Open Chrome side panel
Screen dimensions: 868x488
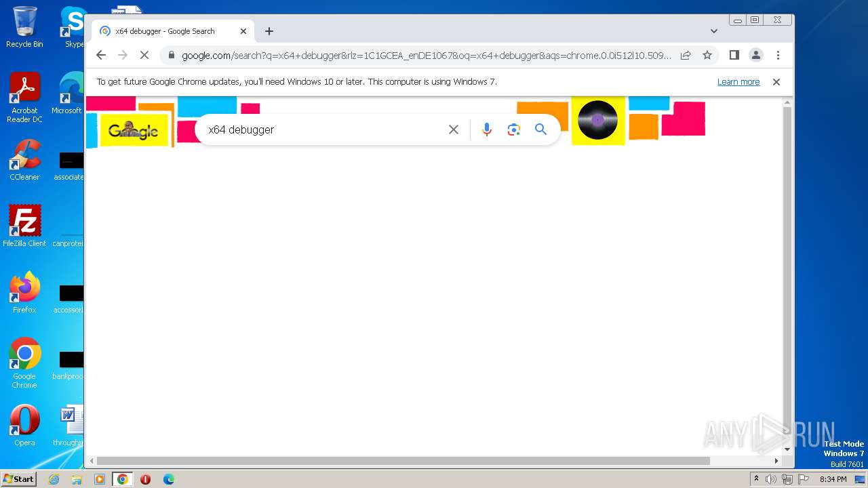click(x=734, y=56)
